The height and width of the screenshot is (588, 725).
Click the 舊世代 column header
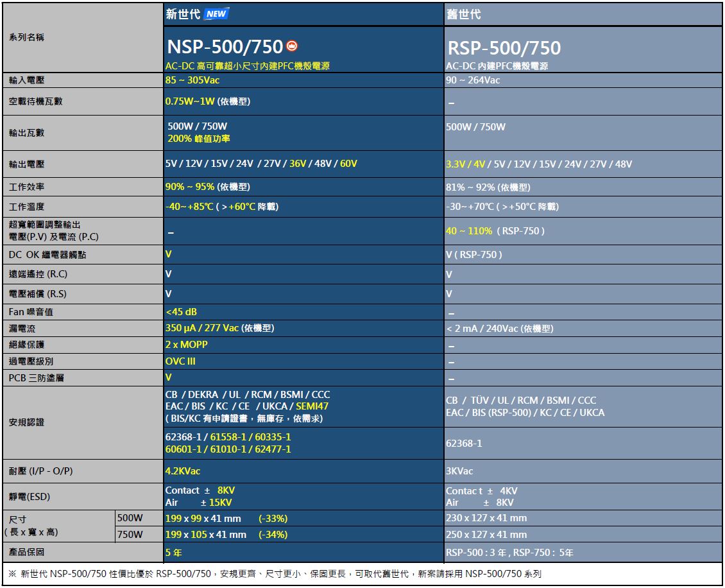point(463,14)
